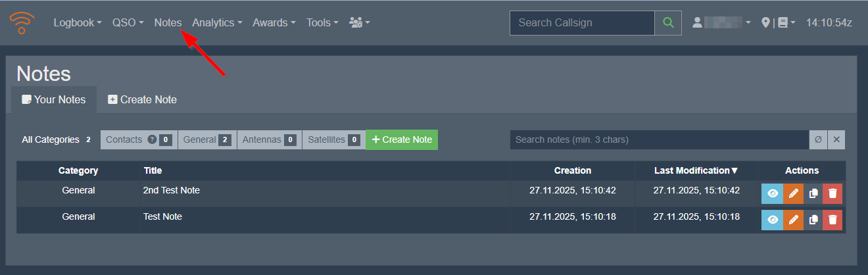Open the users group icon menu
868x275 pixels.
(360, 22)
